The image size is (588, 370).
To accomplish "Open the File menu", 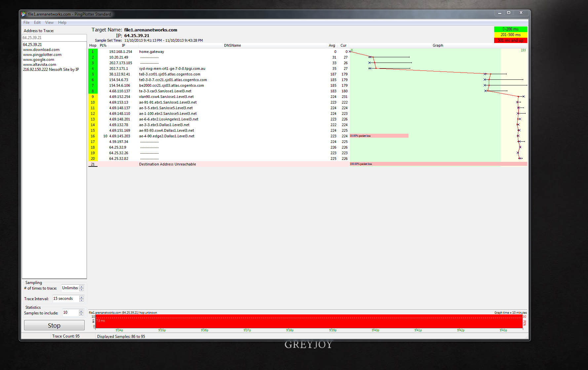I will coord(26,23).
